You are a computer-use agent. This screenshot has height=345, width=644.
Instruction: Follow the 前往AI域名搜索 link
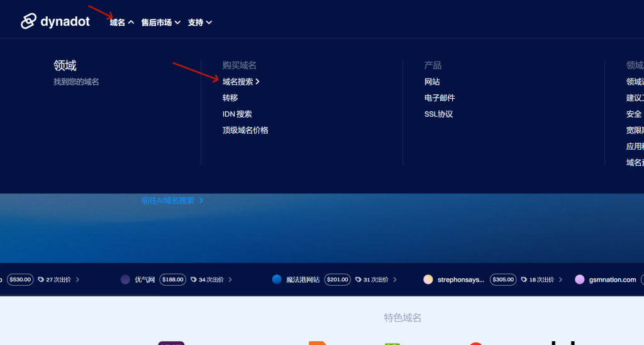tap(168, 201)
